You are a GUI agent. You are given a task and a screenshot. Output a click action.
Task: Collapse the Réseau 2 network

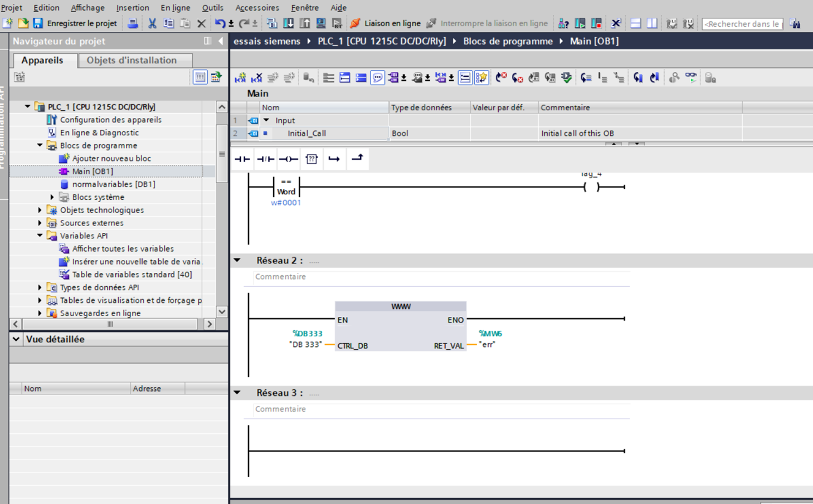237,260
